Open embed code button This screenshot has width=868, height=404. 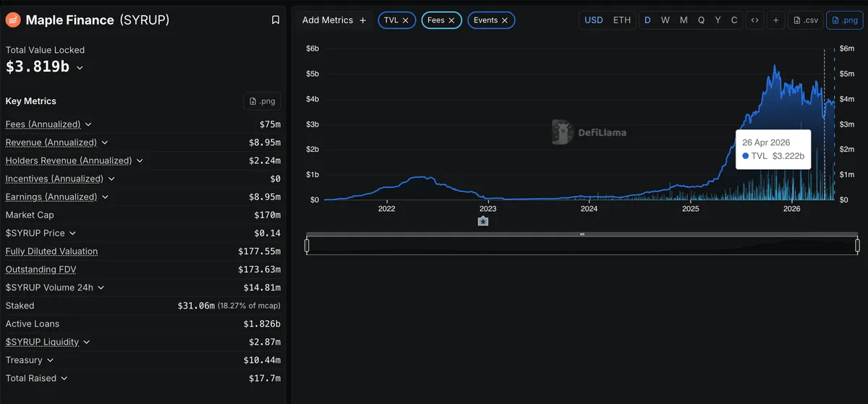[x=754, y=20]
